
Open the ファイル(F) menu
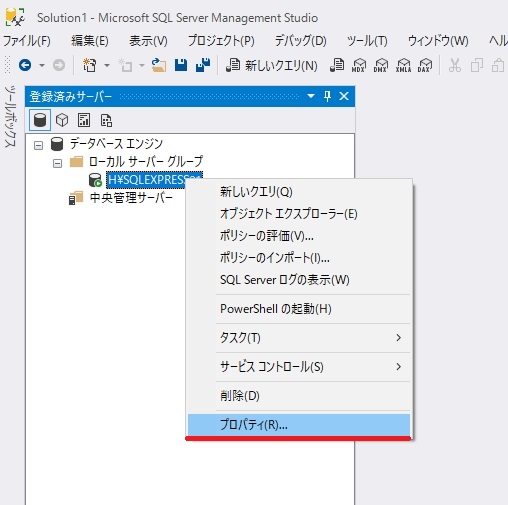(27, 41)
